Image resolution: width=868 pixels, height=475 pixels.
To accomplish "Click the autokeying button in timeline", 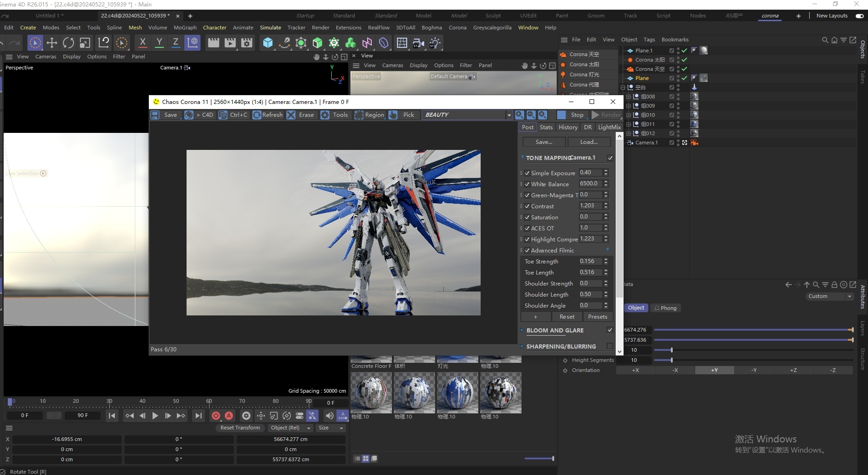I will tap(229, 416).
